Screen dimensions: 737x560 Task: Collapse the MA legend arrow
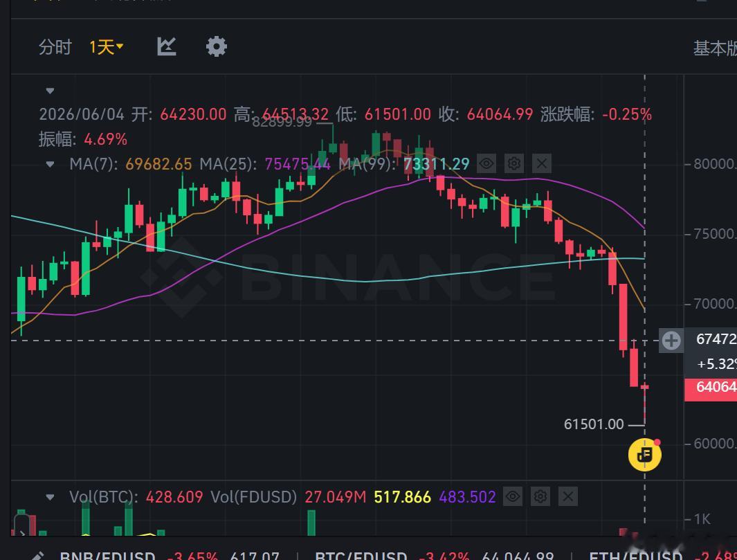(51, 164)
